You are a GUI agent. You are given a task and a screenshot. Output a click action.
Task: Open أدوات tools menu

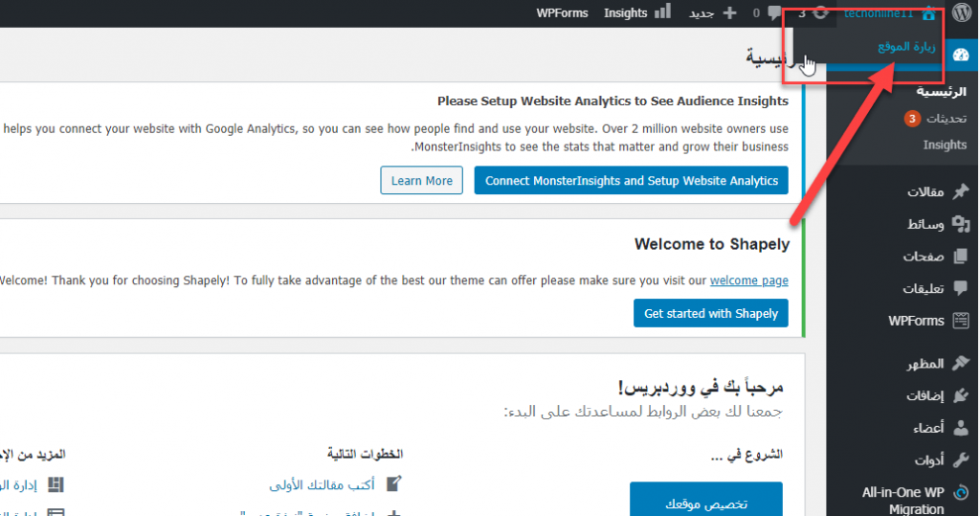929,460
